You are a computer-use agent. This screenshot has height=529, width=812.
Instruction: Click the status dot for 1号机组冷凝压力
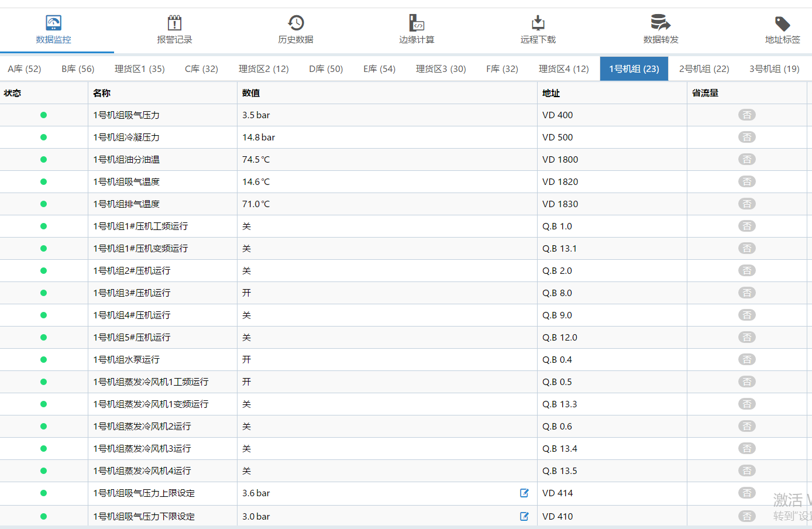(x=43, y=138)
